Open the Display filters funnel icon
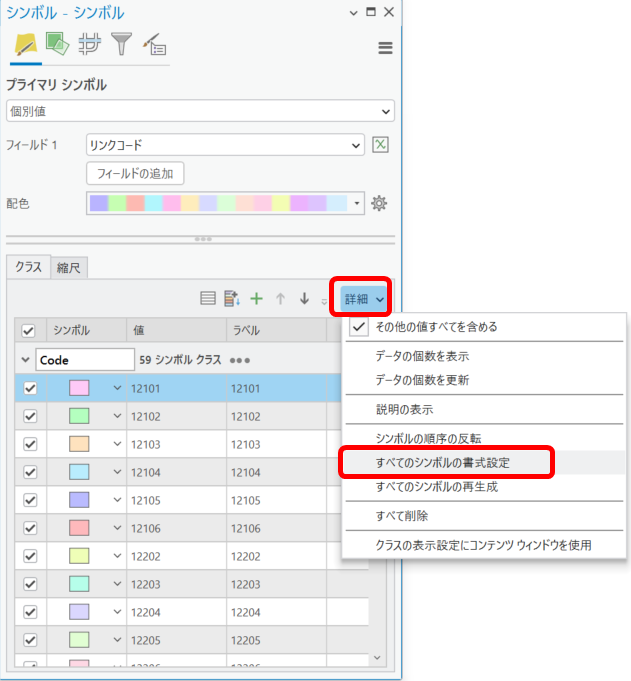631x681 pixels. coord(121,45)
